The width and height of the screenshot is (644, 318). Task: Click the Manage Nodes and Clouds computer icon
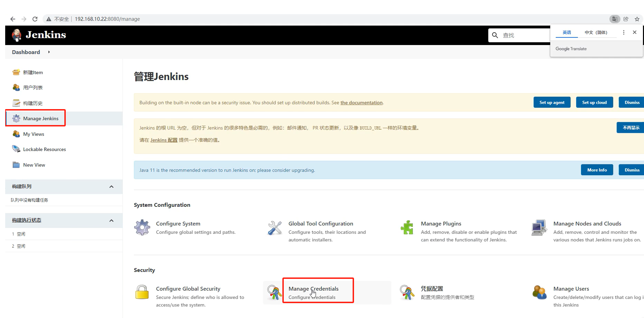point(539,228)
